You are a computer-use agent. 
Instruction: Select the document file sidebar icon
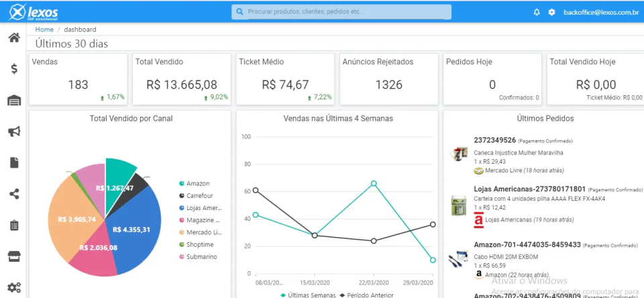14,163
